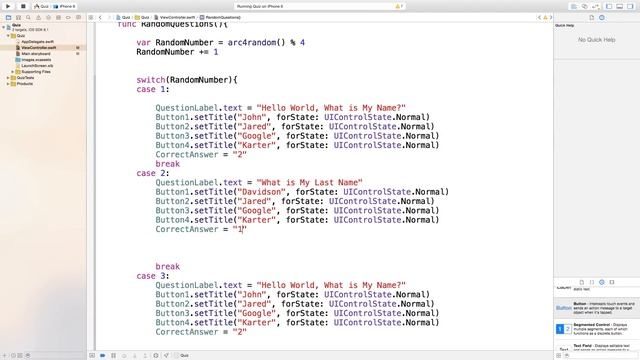Viewport: 640px width, 360px height.
Task: Jump to next issue arrow
Action: coord(551,18)
